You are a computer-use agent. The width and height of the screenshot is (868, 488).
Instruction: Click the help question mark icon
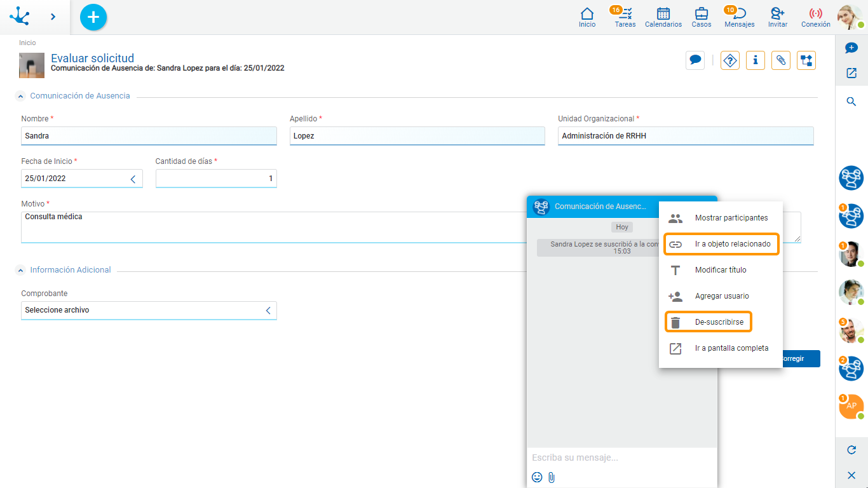tap(730, 60)
